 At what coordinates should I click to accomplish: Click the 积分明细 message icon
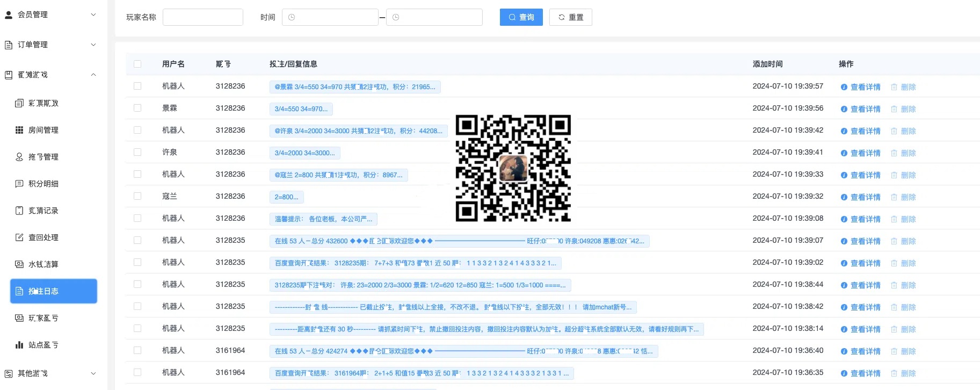[19, 184]
